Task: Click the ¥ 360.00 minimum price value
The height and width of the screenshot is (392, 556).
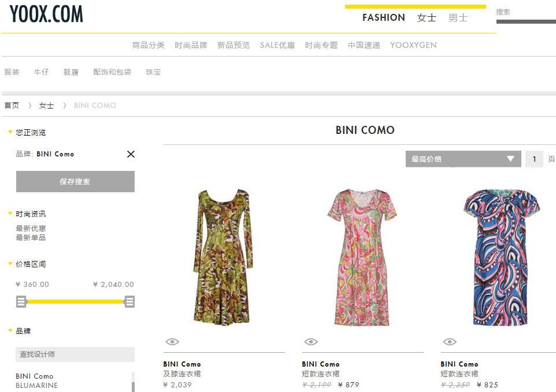Action: [32, 285]
